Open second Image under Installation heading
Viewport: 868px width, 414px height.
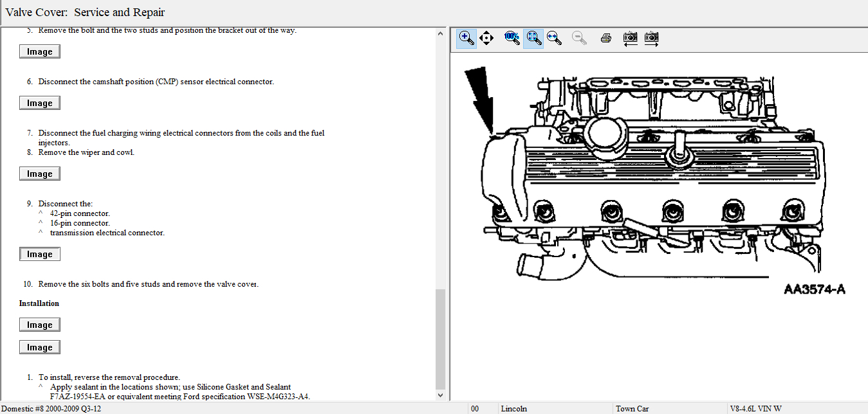[40, 348]
